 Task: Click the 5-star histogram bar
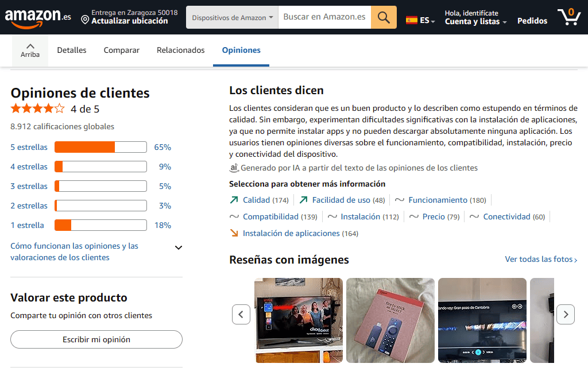click(x=100, y=147)
